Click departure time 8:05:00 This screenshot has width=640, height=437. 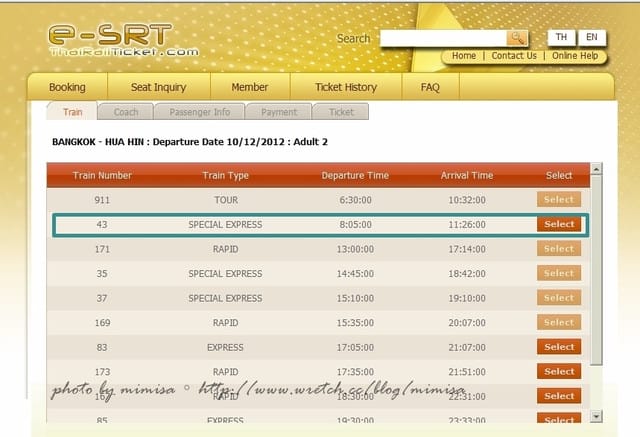point(356,224)
